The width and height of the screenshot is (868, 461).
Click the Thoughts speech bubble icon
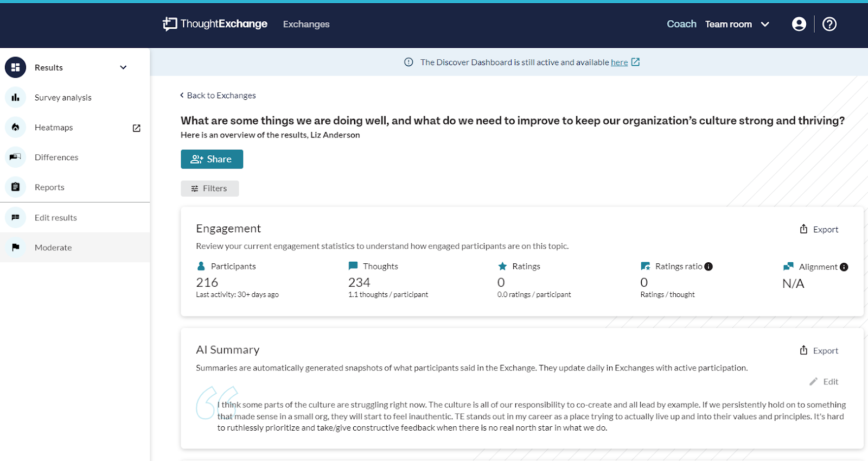point(353,266)
